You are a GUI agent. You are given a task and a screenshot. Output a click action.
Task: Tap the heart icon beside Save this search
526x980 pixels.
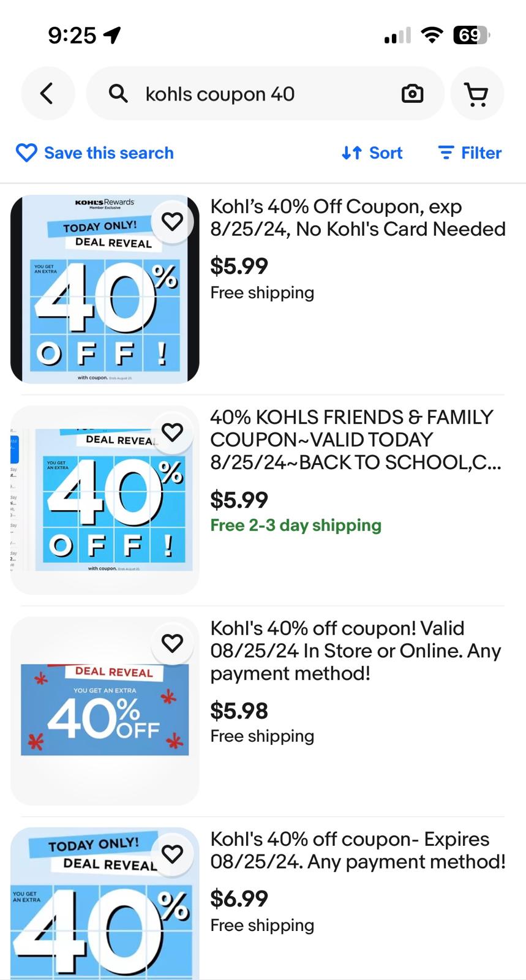click(26, 153)
